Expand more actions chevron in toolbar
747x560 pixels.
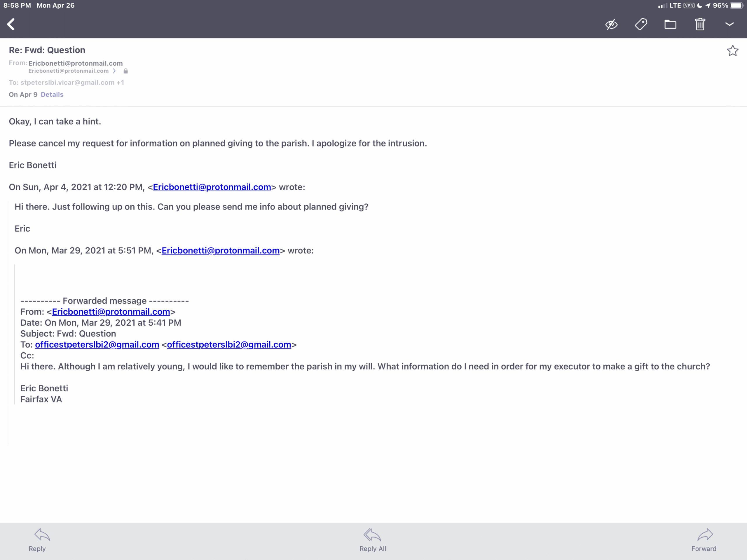729,24
